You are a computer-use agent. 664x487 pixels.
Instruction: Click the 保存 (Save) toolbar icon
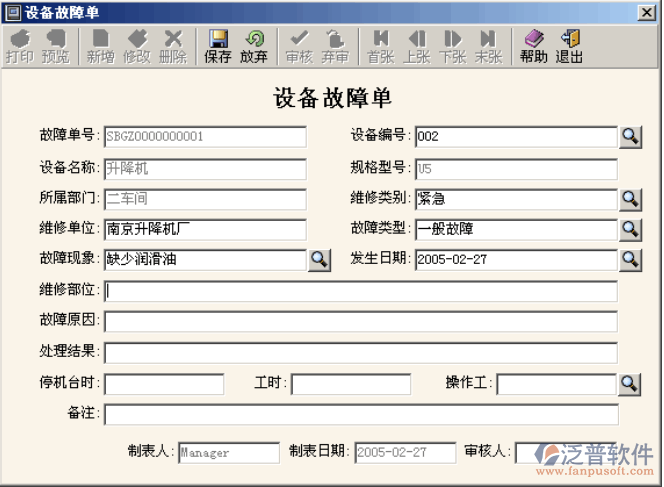(218, 47)
